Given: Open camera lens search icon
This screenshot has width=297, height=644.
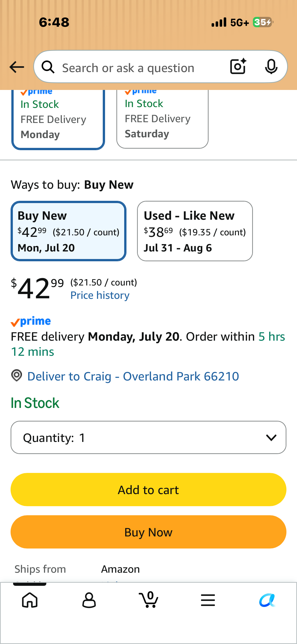Looking at the screenshot, I should [238, 67].
